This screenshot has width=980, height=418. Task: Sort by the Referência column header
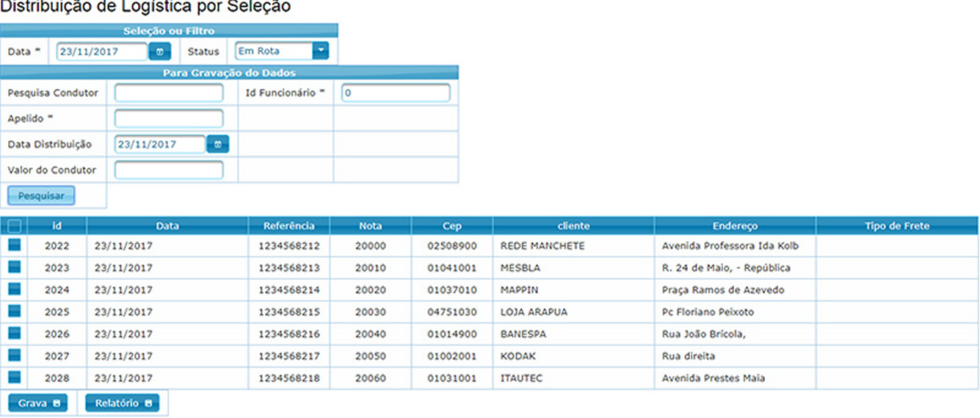(x=289, y=226)
